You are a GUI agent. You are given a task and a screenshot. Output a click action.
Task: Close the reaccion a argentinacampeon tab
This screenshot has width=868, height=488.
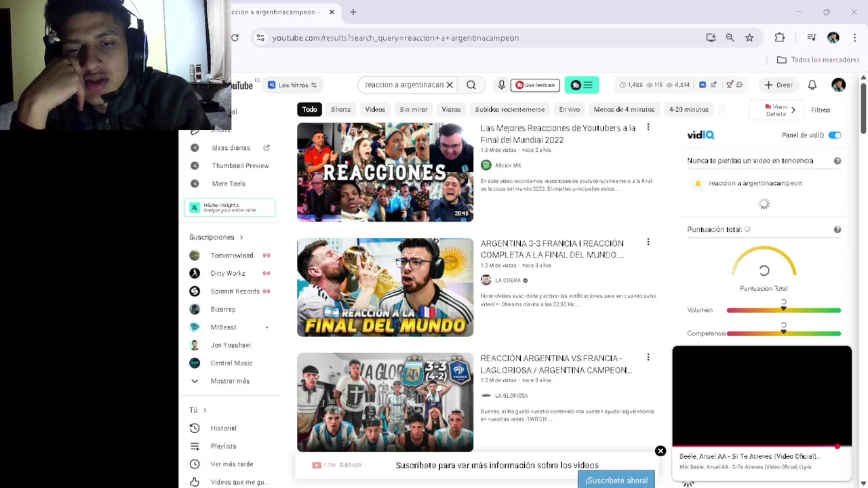click(x=332, y=12)
